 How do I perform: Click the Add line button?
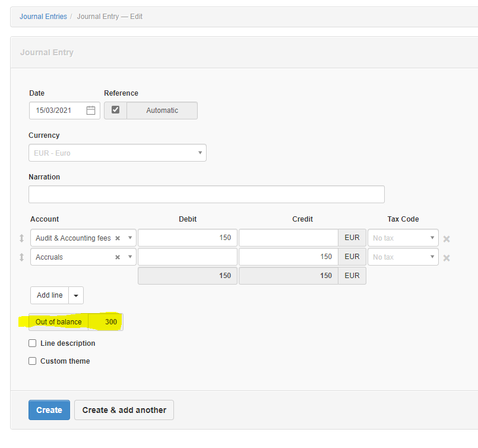point(50,295)
